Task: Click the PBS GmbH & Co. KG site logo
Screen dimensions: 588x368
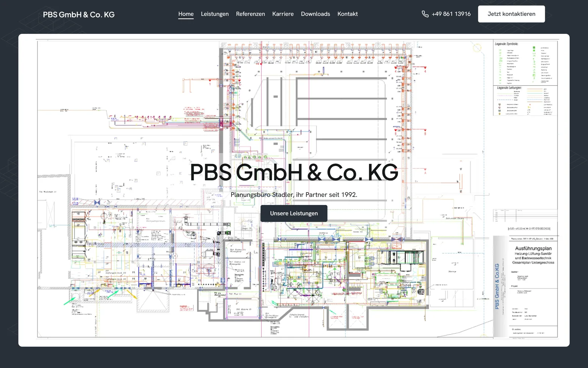Action: tap(79, 14)
